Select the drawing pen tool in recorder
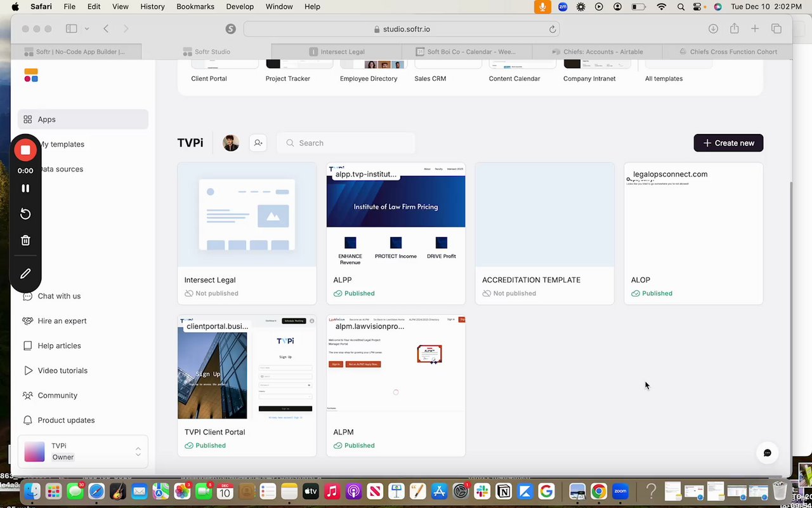This screenshot has height=508, width=812. click(x=25, y=274)
